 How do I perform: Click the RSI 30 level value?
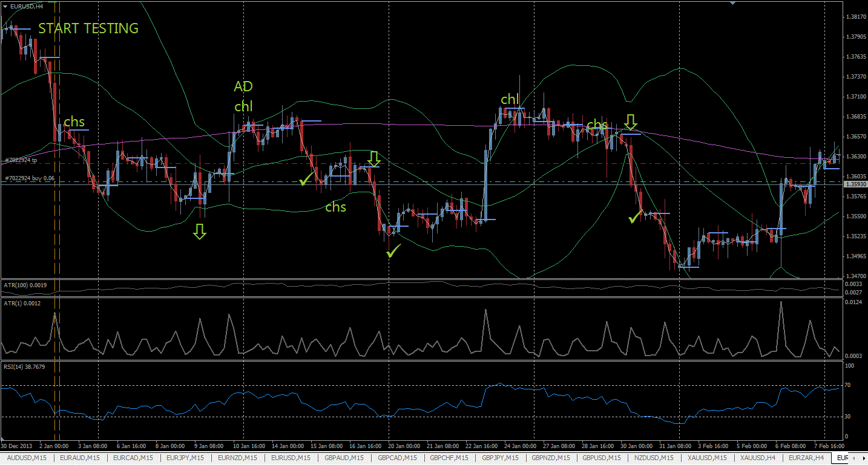[849, 417]
